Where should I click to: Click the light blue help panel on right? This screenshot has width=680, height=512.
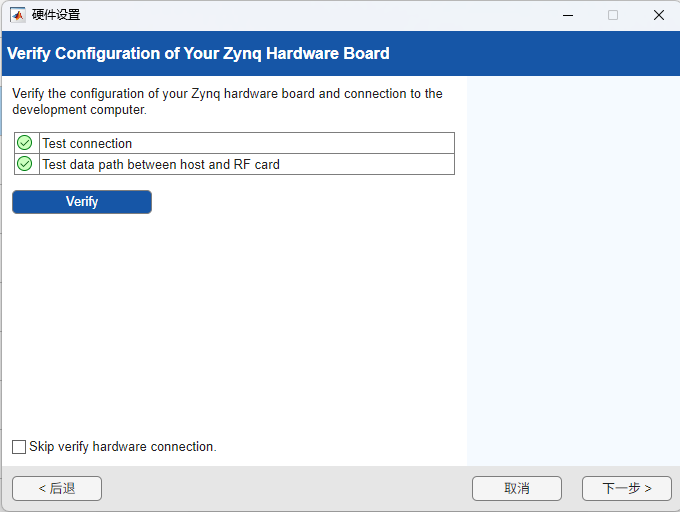point(573,271)
